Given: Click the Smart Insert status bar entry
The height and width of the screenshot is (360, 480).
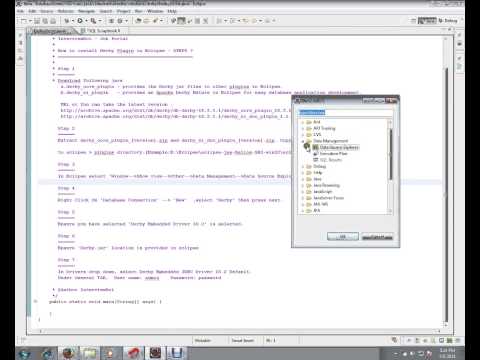Looking at the screenshot, I should (x=243, y=340).
